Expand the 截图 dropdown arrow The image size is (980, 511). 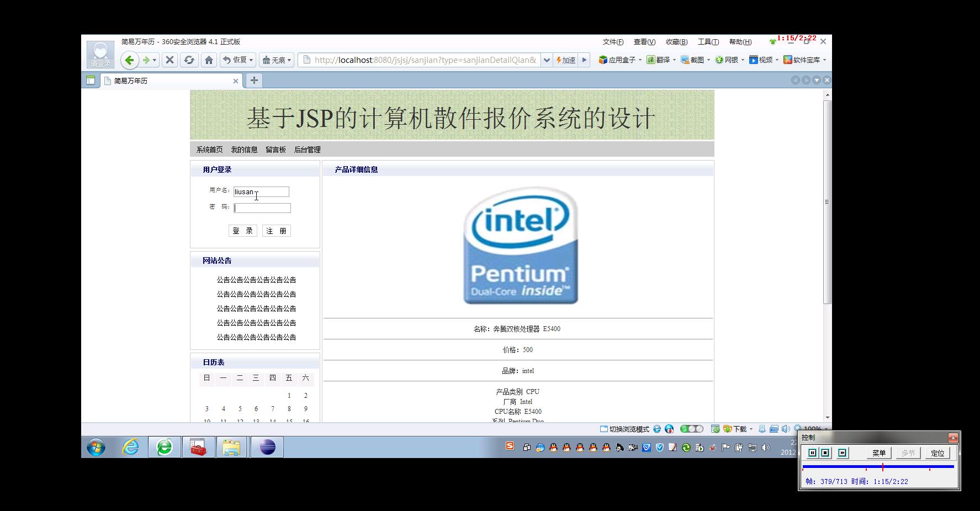[x=708, y=60]
